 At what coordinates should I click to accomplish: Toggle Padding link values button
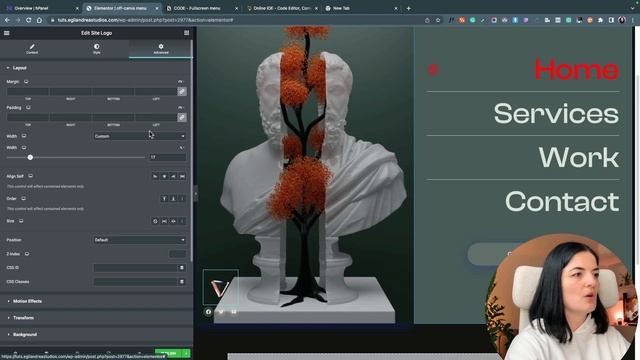pyautogui.click(x=182, y=118)
